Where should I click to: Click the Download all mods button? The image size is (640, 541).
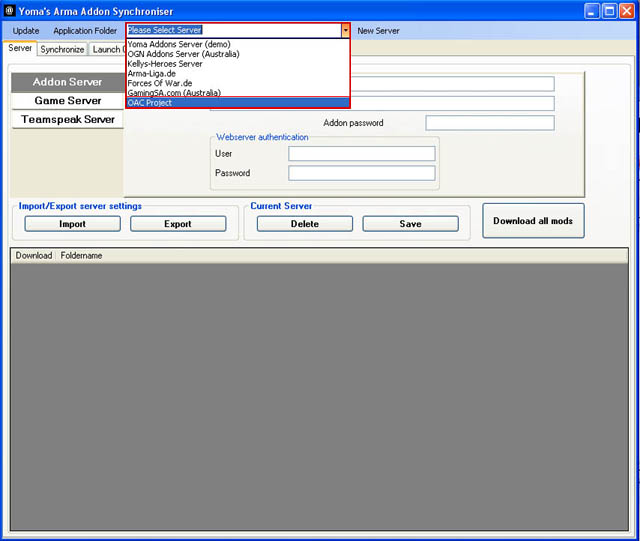click(533, 221)
